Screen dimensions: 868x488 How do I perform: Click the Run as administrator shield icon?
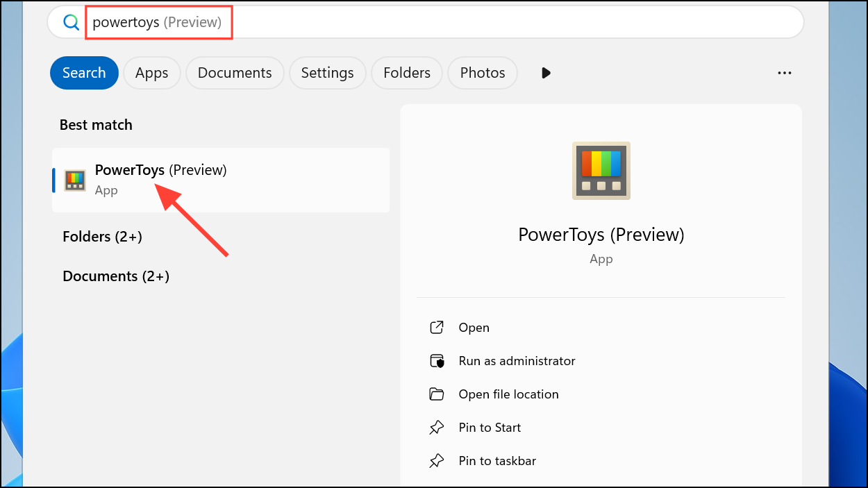coord(436,361)
